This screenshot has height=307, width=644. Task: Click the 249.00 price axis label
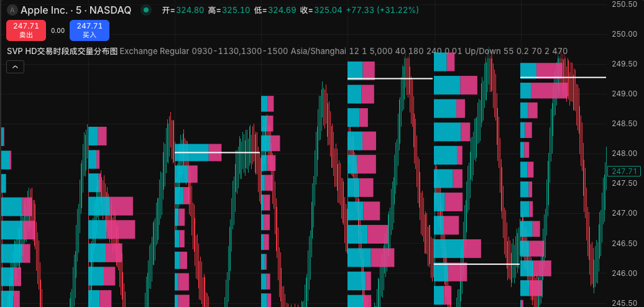click(625, 94)
